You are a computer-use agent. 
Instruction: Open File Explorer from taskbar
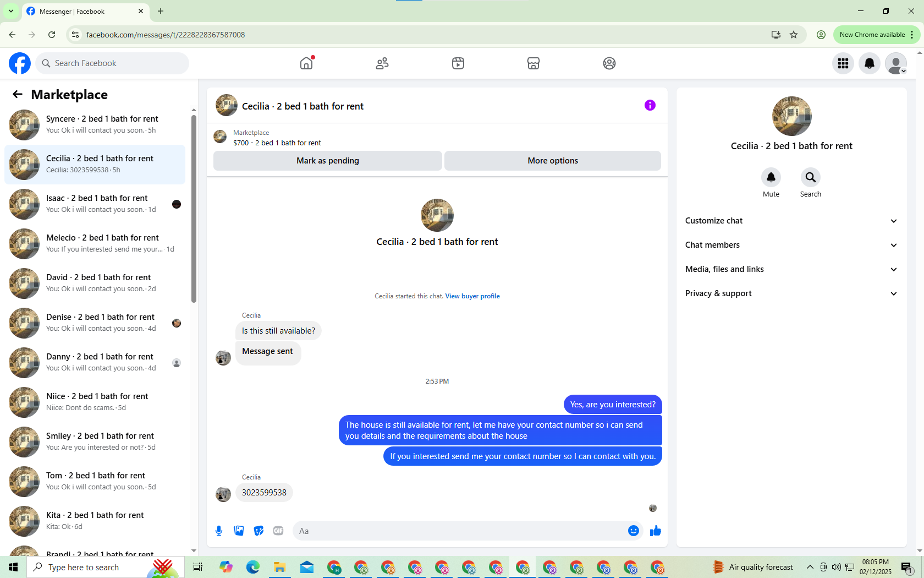click(x=280, y=567)
